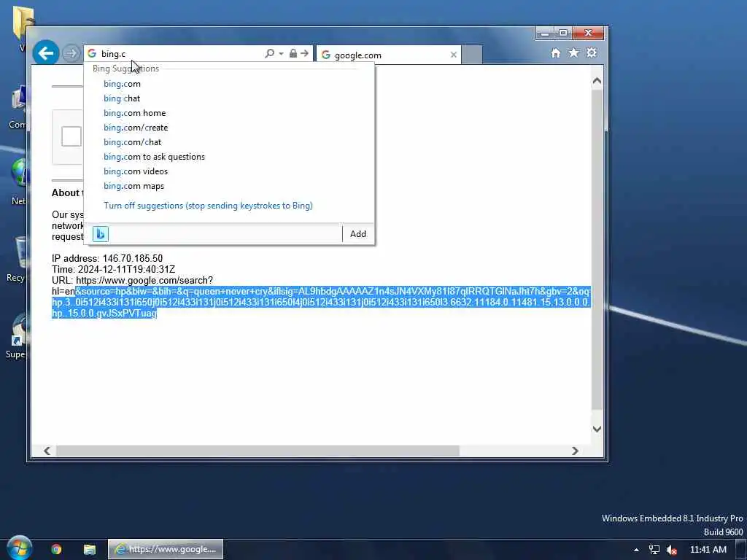Viewport: 747px width, 560px height.
Task: Click the 11:41 AM clock
Action: (x=708, y=550)
